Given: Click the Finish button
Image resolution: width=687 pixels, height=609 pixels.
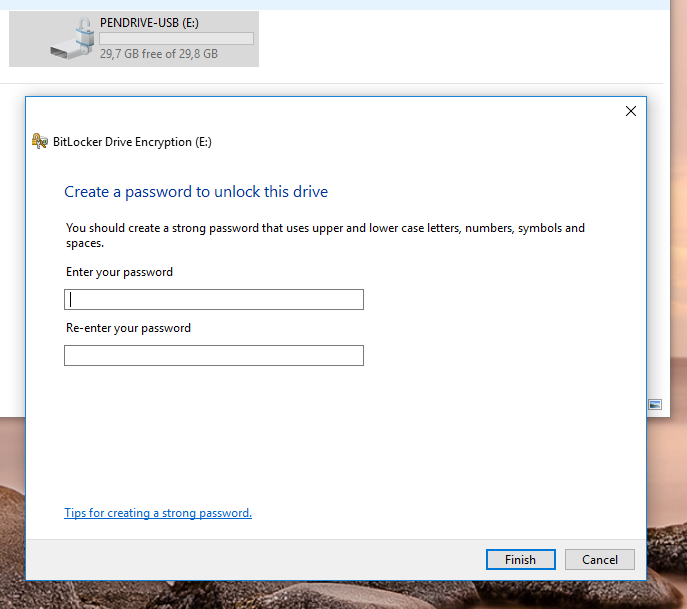Looking at the screenshot, I should [521, 559].
